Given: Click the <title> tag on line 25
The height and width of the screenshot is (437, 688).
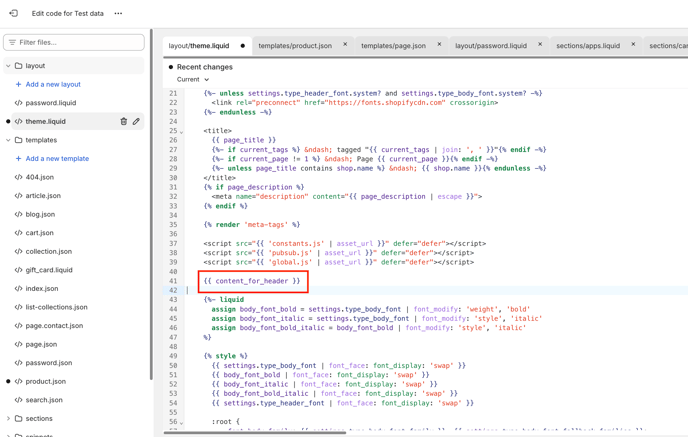Looking at the screenshot, I should coord(218,131).
